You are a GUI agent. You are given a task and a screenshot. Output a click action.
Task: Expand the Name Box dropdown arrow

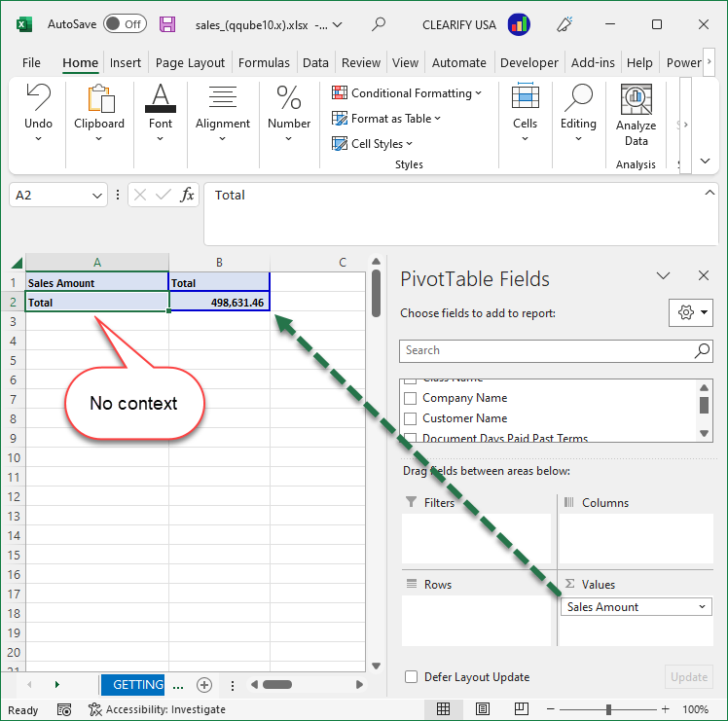pos(97,196)
